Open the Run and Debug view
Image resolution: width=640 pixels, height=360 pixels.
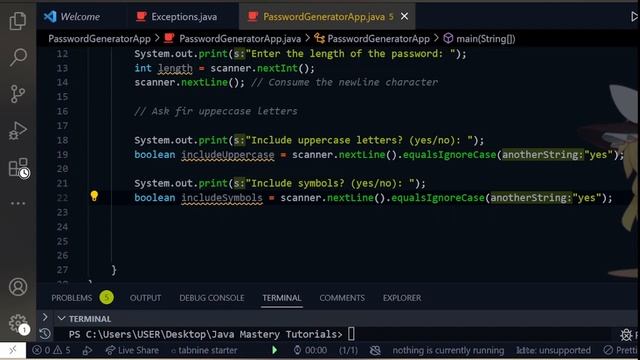click(x=18, y=131)
